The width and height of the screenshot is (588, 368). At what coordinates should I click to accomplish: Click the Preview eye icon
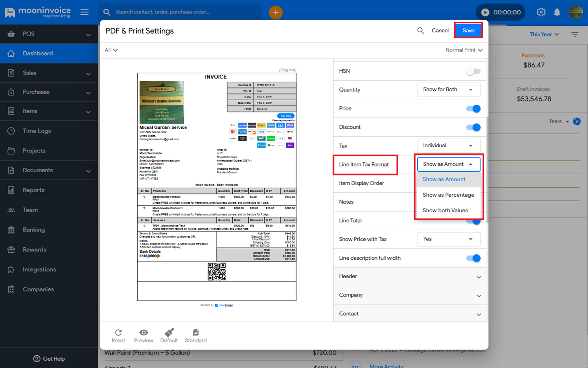143,332
